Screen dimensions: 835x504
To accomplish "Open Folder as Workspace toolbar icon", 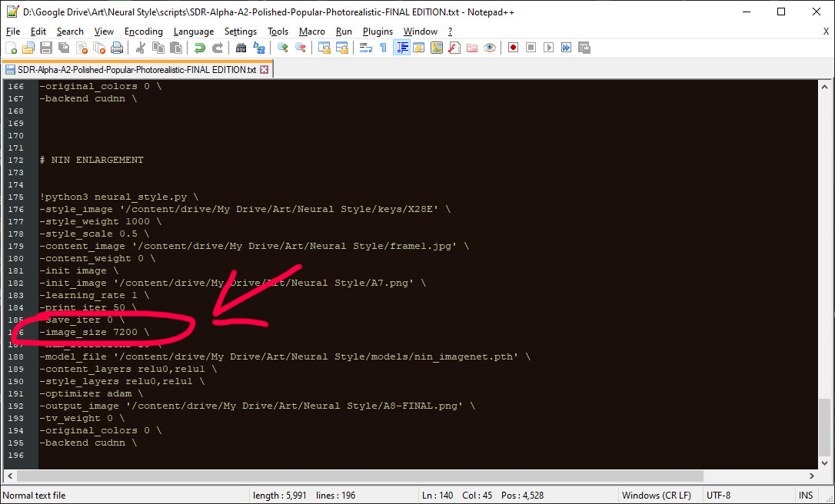I will [472, 48].
